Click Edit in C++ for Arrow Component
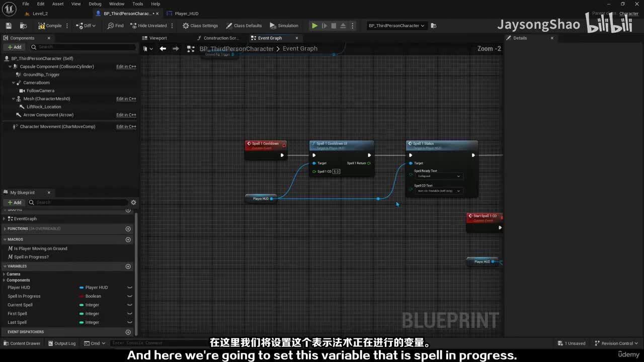Image resolution: width=644 pixels, height=362 pixels. point(126,115)
